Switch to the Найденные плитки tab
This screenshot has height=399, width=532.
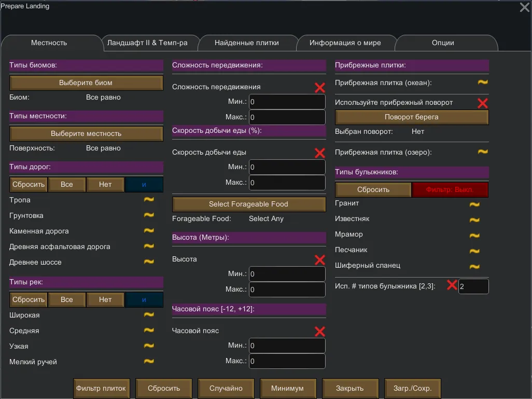coord(247,43)
